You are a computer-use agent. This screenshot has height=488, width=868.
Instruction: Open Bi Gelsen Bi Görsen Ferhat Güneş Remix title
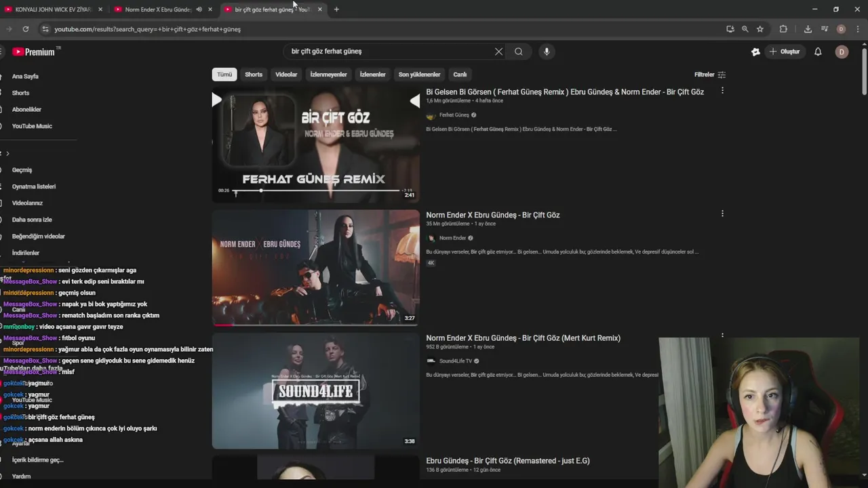[x=565, y=92]
